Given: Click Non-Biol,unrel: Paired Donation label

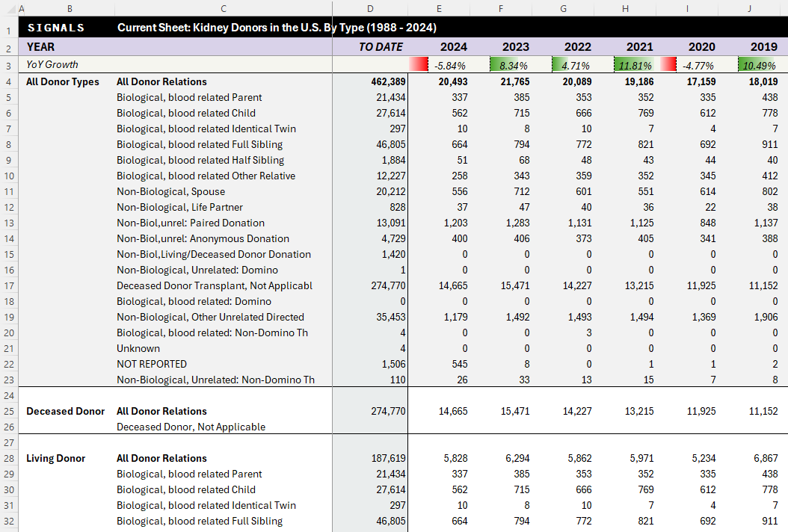Looking at the screenshot, I should click(x=191, y=223).
